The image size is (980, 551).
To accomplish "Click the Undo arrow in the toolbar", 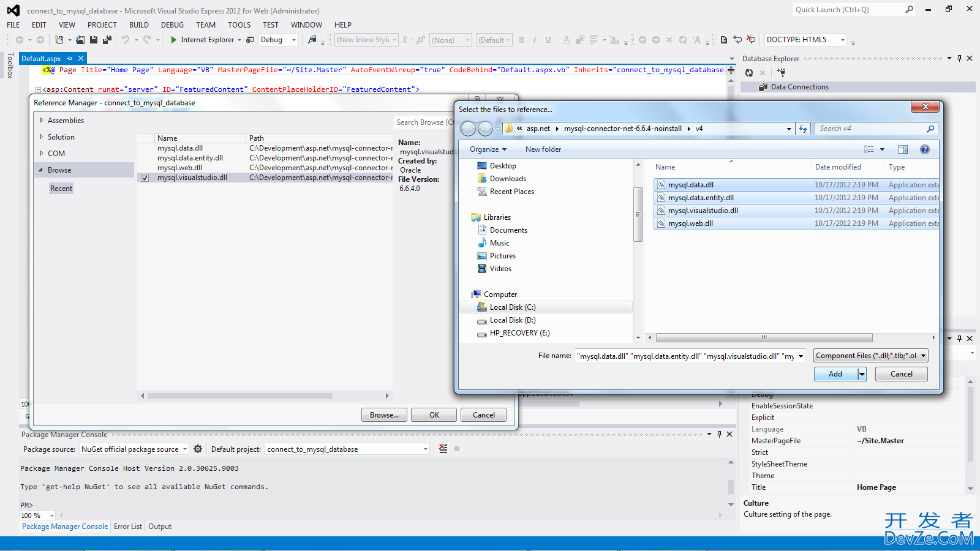I will click(126, 40).
